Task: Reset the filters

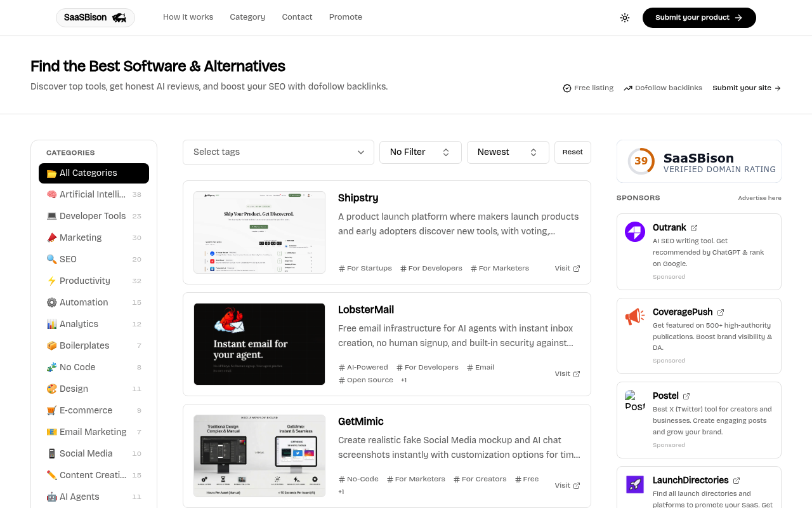Action: coord(573,152)
